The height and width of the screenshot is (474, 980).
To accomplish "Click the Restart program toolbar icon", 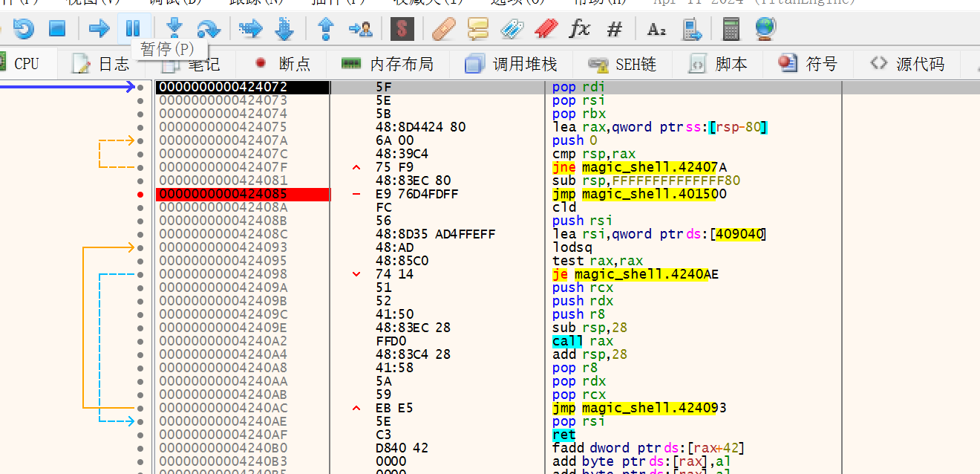I will 24,29.
